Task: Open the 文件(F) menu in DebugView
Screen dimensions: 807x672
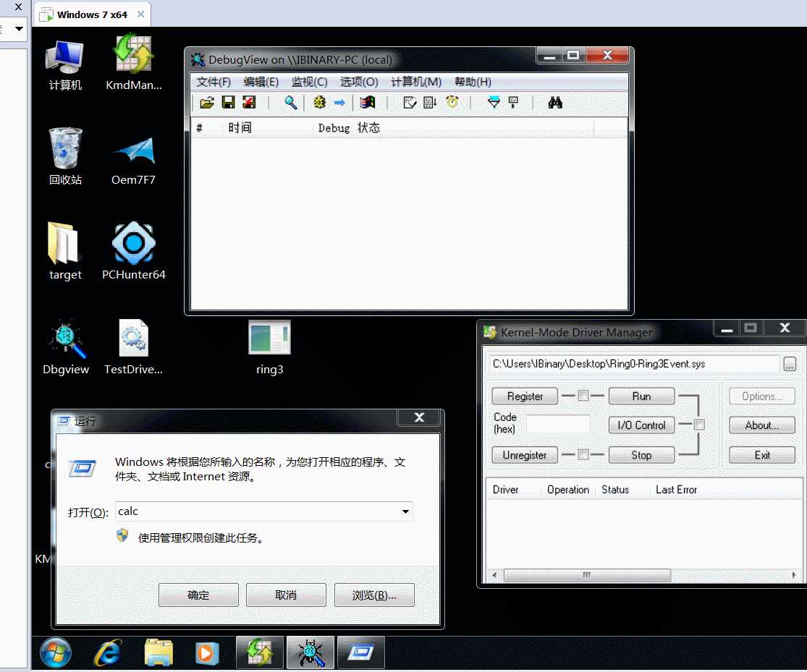Action: (214, 82)
